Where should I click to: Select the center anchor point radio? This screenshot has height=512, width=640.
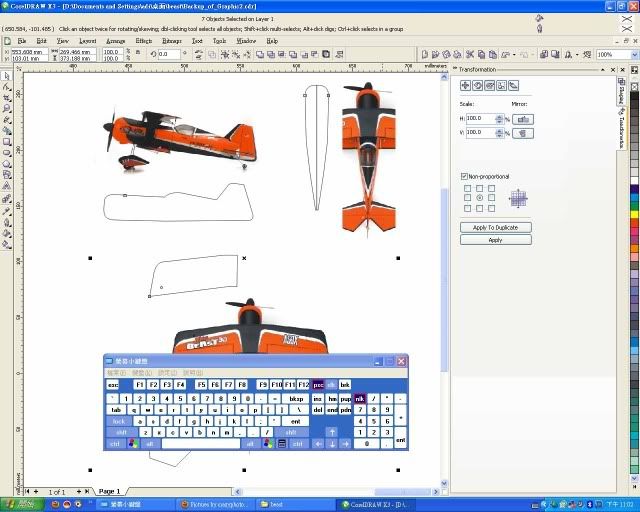480,198
